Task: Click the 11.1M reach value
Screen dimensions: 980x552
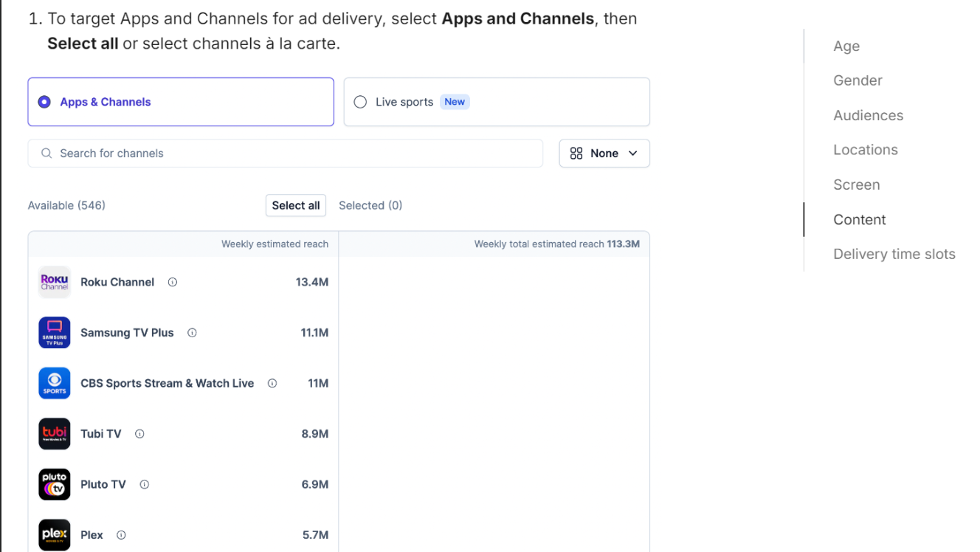Action: [x=315, y=333]
